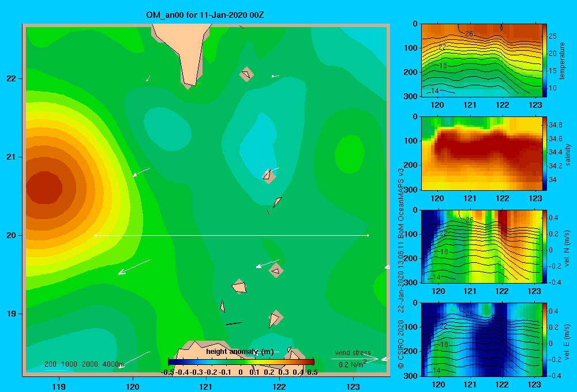Select latitude label 20 on main map axis
The image size is (577, 392).
pyautogui.click(x=12, y=235)
